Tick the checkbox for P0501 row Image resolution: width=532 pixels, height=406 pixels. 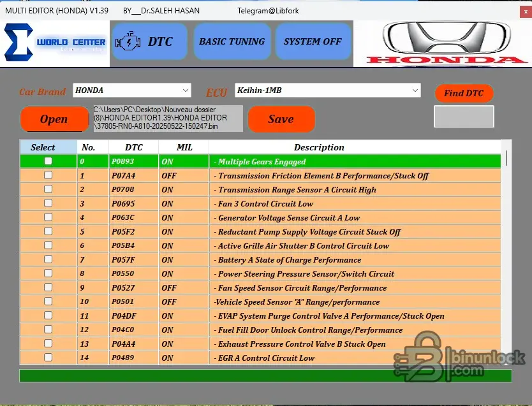pos(48,301)
